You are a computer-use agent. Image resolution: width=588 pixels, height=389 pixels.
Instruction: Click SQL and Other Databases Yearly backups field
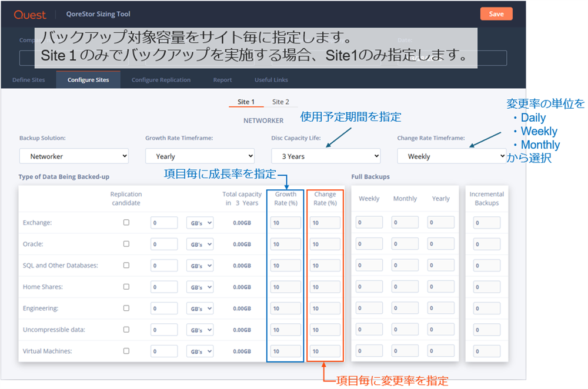[440, 265]
